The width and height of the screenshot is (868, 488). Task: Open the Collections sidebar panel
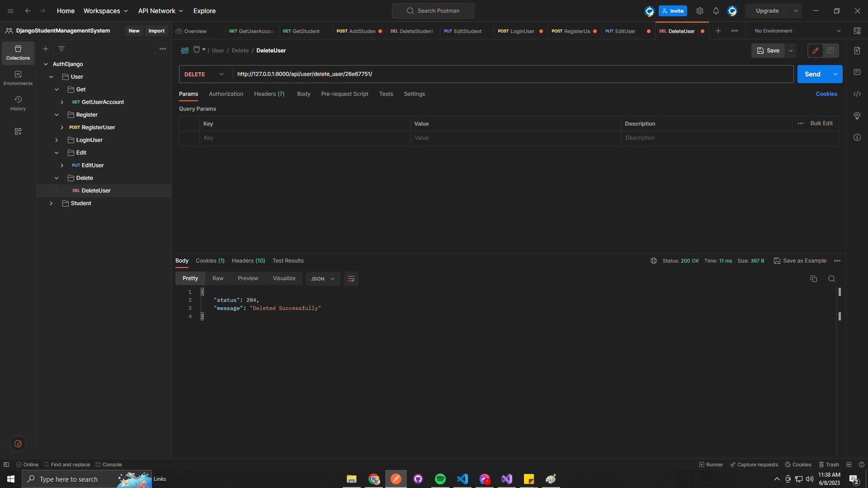pos(18,53)
